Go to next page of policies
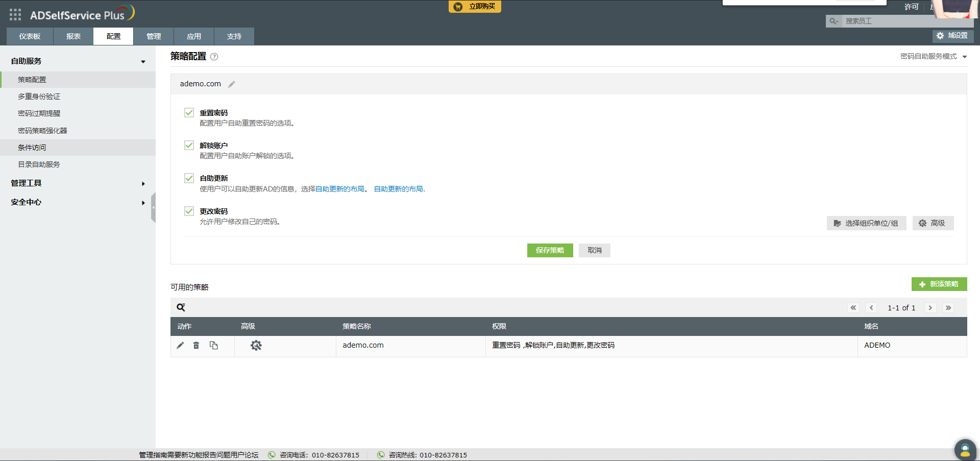The height and width of the screenshot is (461, 980). pyautogui.click(x=930, y=308)
